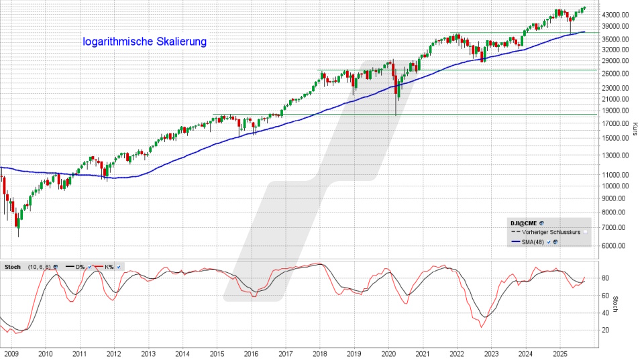Click the SMA(48) legend label
This screenshot has width=644, height=362.
coord(533,242)
